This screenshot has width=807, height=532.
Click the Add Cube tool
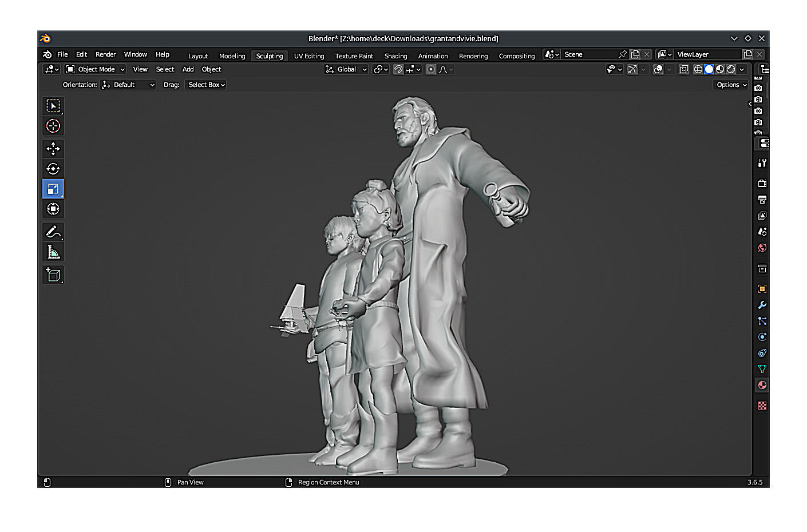pyautogui.click(x=53, y=275)
